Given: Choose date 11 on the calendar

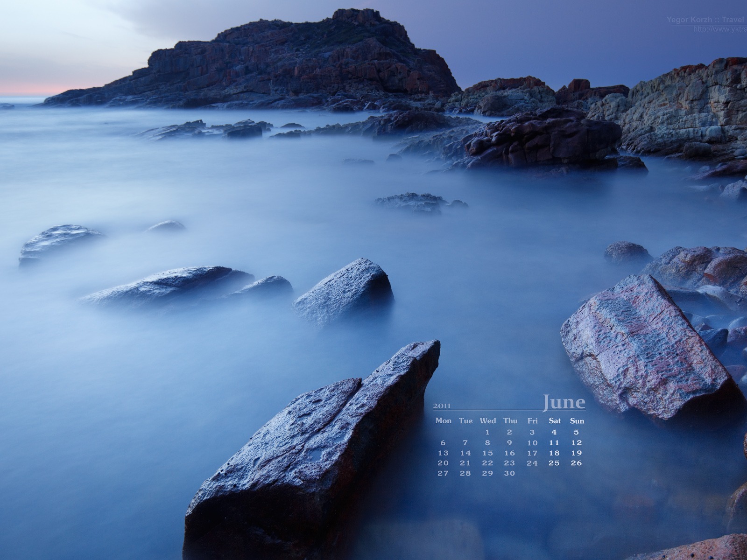Looking at the screenshot, I should (x=554, y=443).
